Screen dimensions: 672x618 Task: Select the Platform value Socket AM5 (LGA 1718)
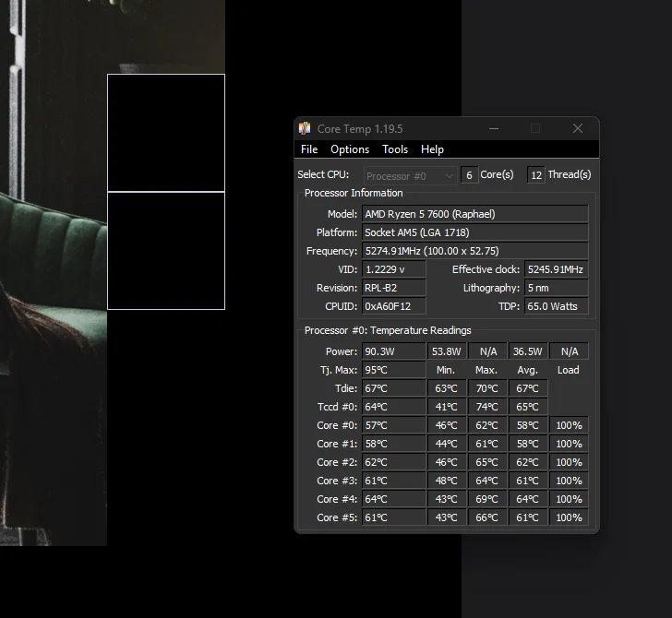click(474, 232)
